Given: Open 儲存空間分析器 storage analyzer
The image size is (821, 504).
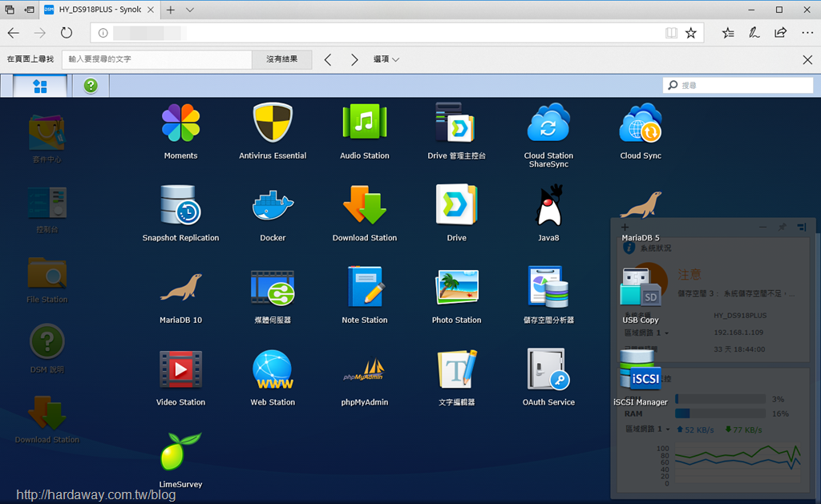Looking at the screenshot, I should pos(548,288).
